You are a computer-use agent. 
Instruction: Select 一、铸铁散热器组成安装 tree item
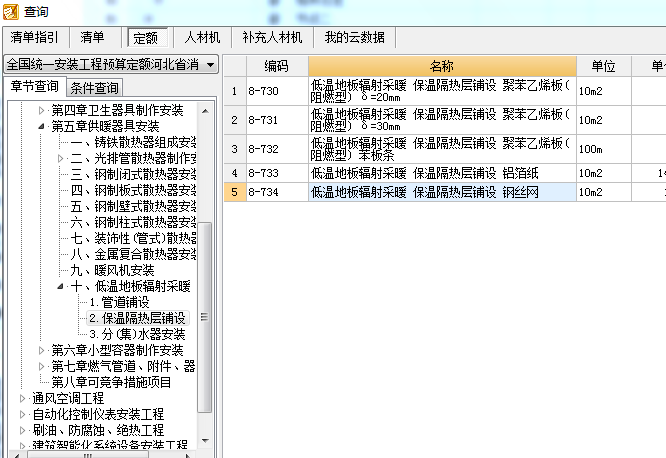pos(133,142)
